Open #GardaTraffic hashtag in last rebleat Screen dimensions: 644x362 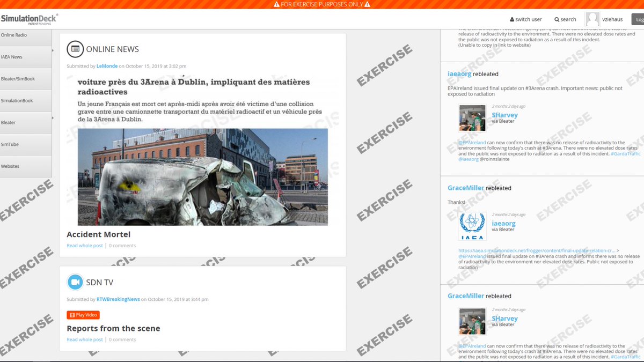click(626, 357)
